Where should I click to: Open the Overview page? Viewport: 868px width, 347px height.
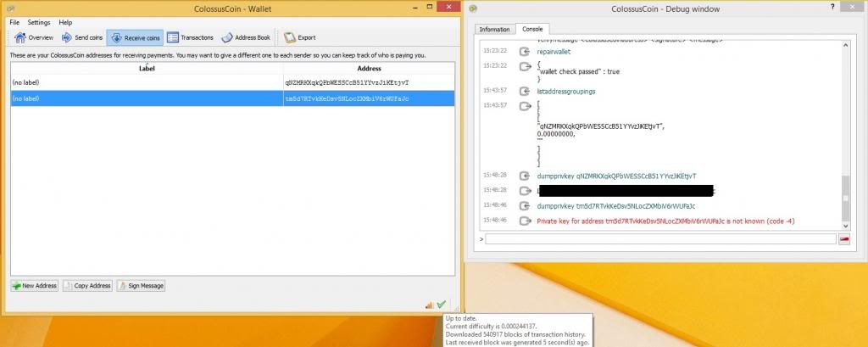[x=34, y=37]
